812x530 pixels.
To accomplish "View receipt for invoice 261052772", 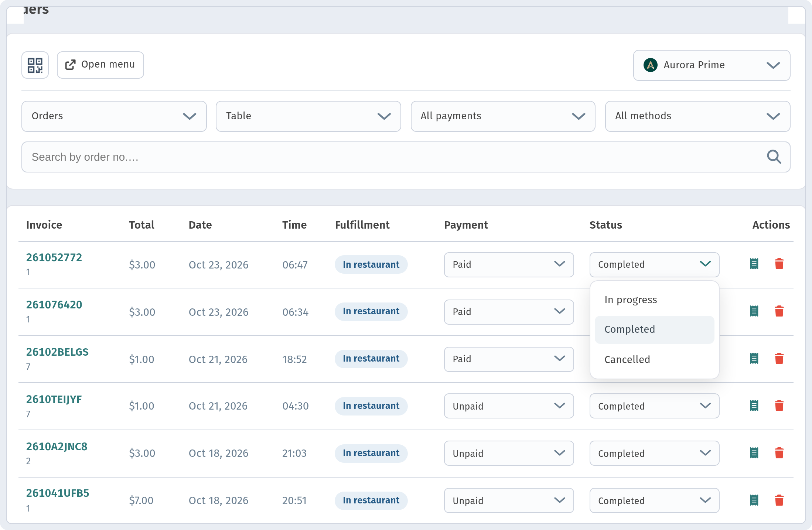I will point(754,264).
